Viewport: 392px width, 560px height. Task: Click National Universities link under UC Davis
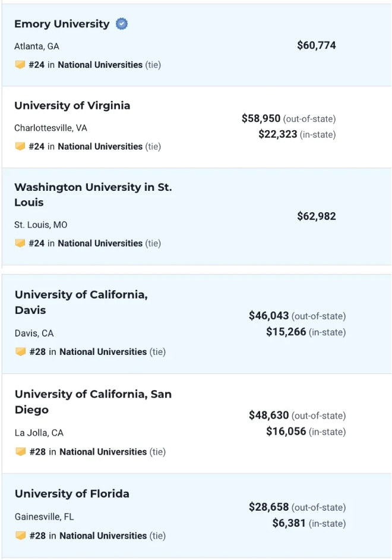(103, 352)
